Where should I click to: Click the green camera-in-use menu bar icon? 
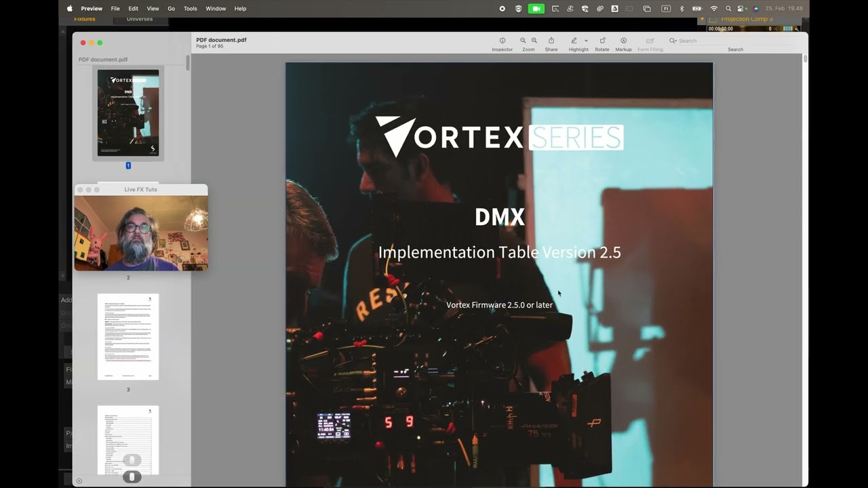[x=536, y=9]
